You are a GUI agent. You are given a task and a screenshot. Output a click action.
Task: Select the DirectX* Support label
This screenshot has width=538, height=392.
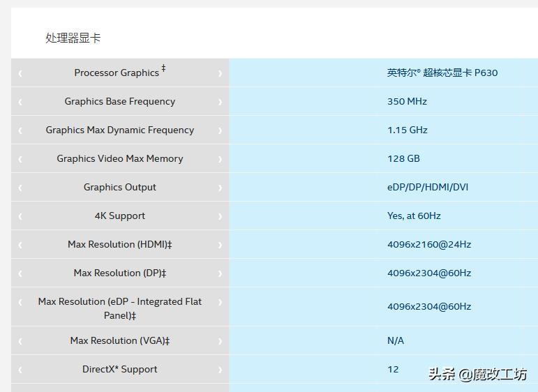click(119, 369)
